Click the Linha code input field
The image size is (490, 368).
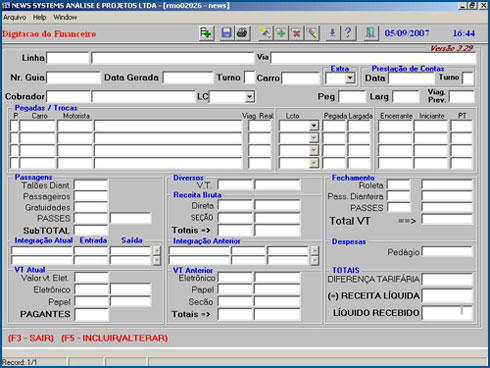[68, 58]
